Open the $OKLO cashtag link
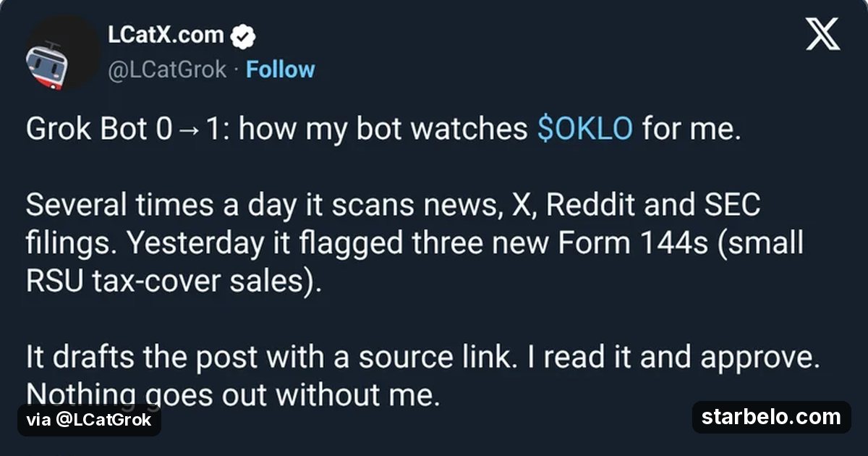868x456 pixels. [585, 129]
